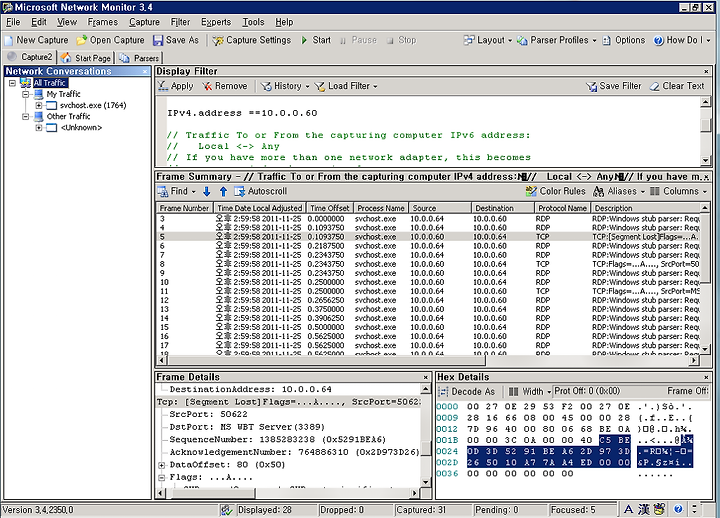
Task: Click the Source column header
Action: [440, 208]
